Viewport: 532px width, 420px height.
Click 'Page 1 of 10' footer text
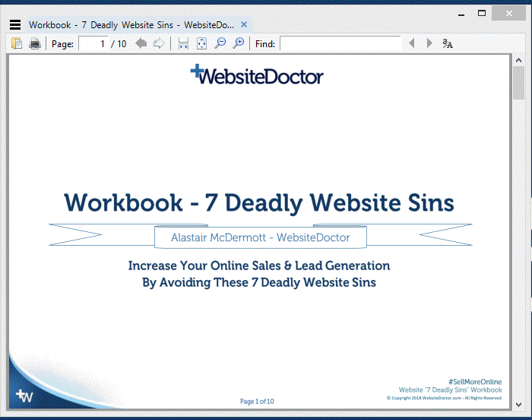(257, 401)
